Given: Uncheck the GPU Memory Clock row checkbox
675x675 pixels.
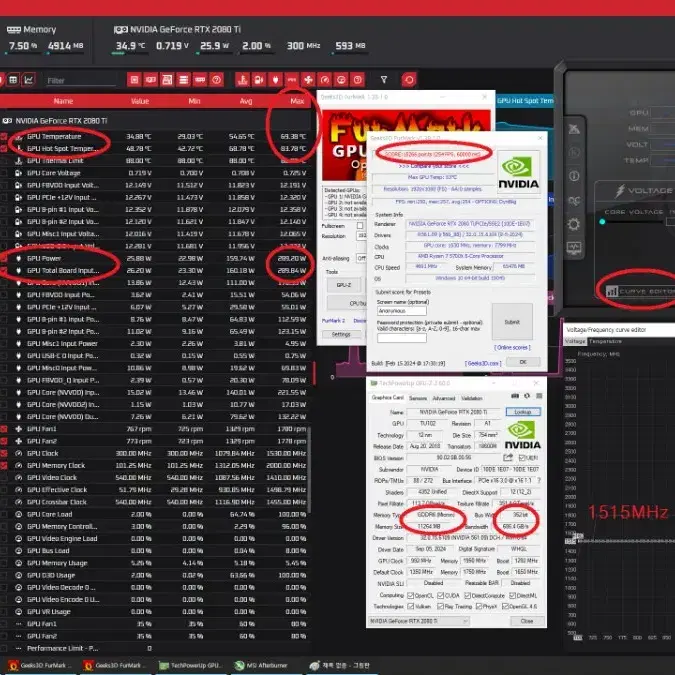Looking at the screenshot, I should coord(4,465).
